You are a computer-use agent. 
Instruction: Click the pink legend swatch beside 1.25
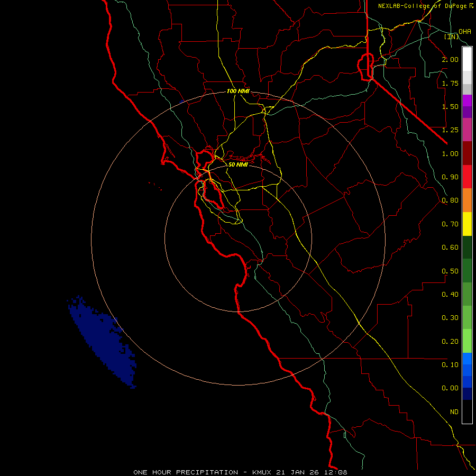coord(467,130)
